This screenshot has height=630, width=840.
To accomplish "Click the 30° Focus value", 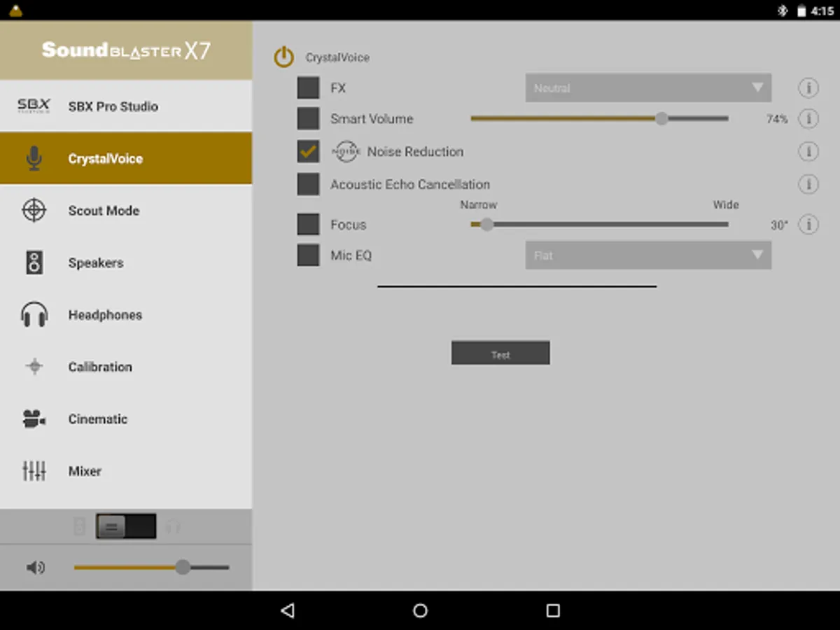I will click(x=779, y=225).
